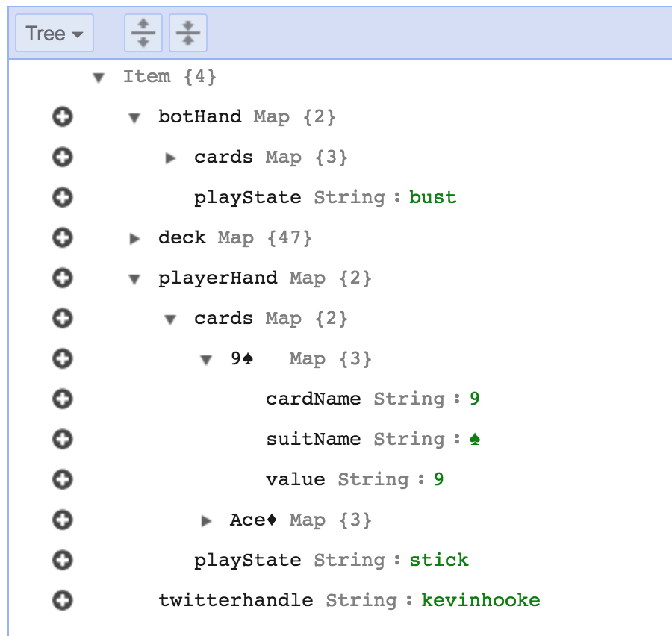Expand the Ace♦ card map
This screenshot has height=636, width=672.
pos(207,521)
